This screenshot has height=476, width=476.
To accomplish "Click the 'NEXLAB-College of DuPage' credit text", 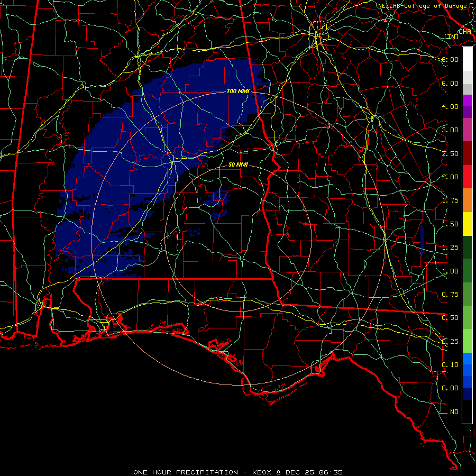I will 422,6.
